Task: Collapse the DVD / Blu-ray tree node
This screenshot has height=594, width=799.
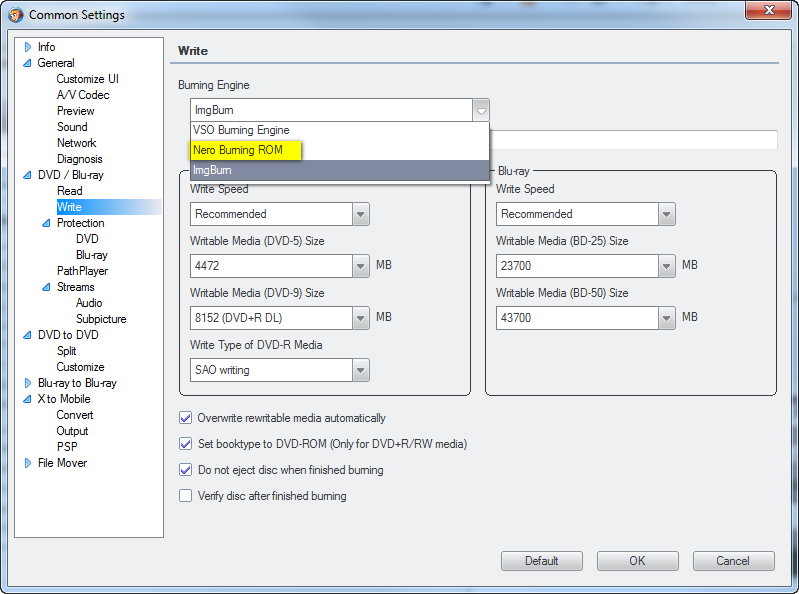Action: [28, 175]
